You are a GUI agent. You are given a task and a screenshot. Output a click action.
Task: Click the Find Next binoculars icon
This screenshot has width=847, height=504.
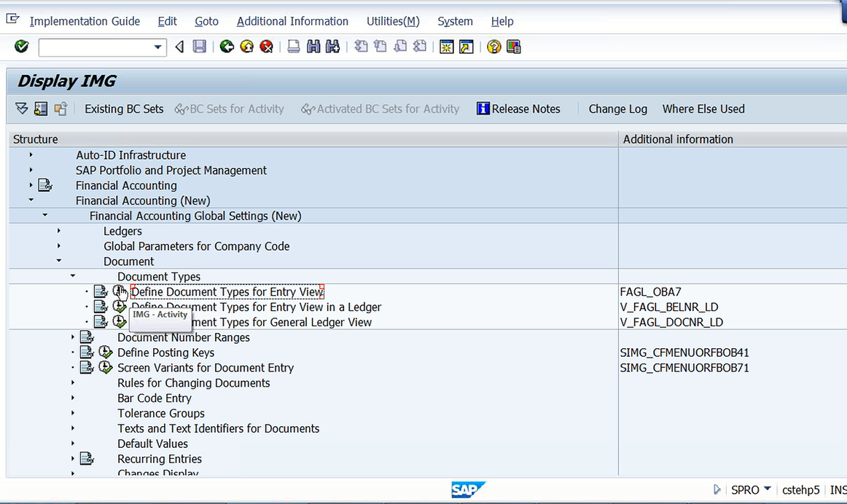point(332,47)
